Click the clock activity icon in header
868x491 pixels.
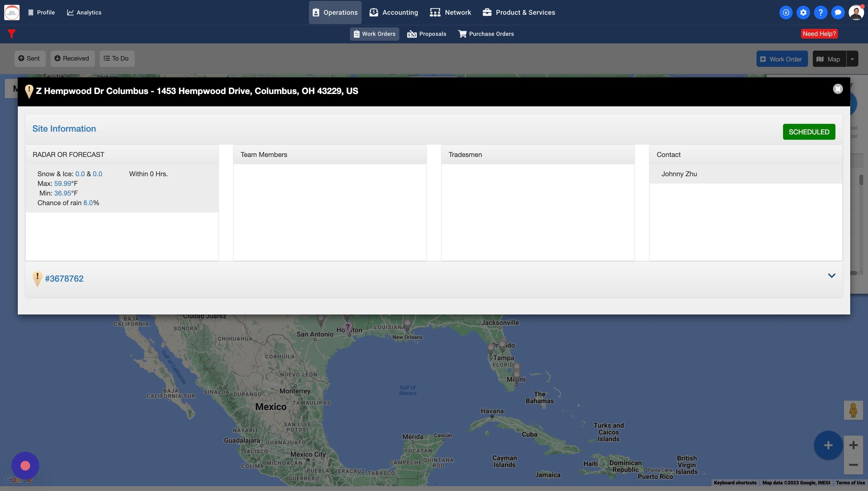pos(786,12)
